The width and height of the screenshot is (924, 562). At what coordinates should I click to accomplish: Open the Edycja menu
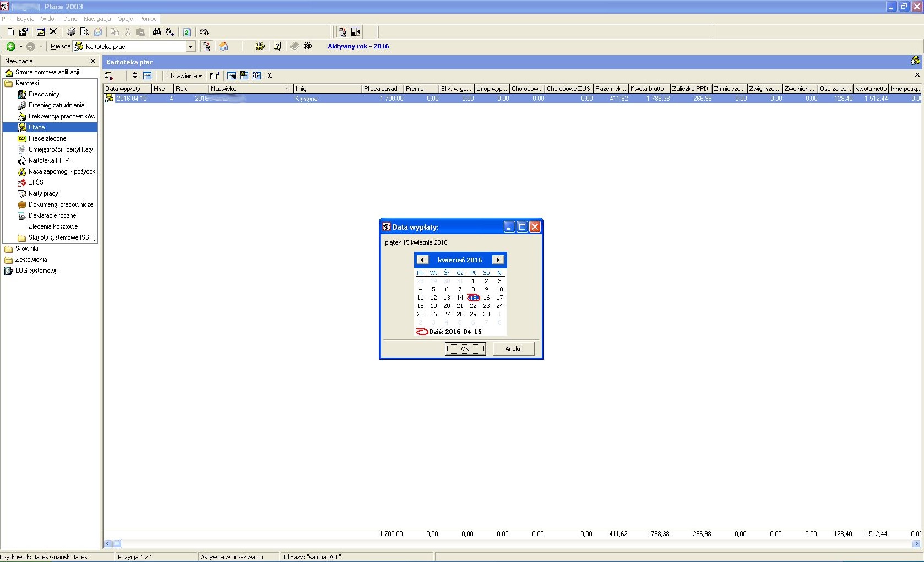(25, 19)
